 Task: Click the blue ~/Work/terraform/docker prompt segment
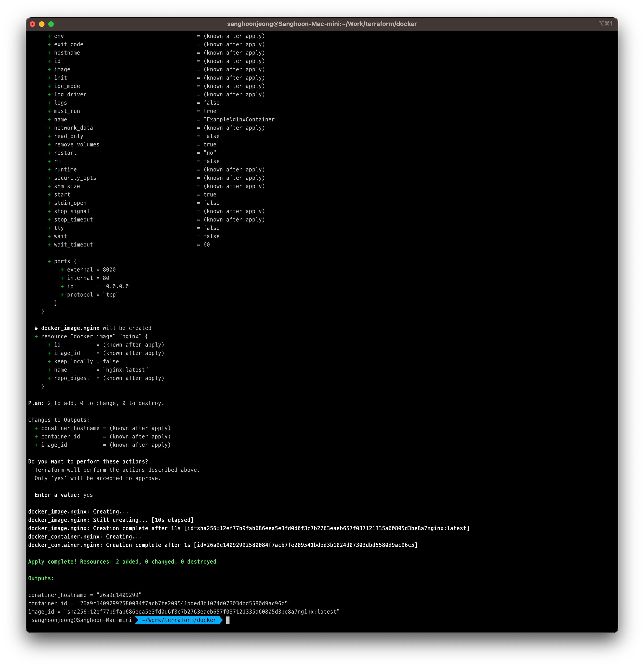click(179, 620)
